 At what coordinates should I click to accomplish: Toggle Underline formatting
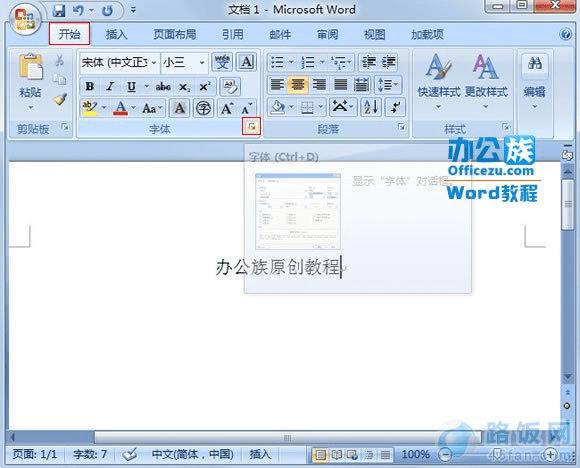[x=131, y=87]
